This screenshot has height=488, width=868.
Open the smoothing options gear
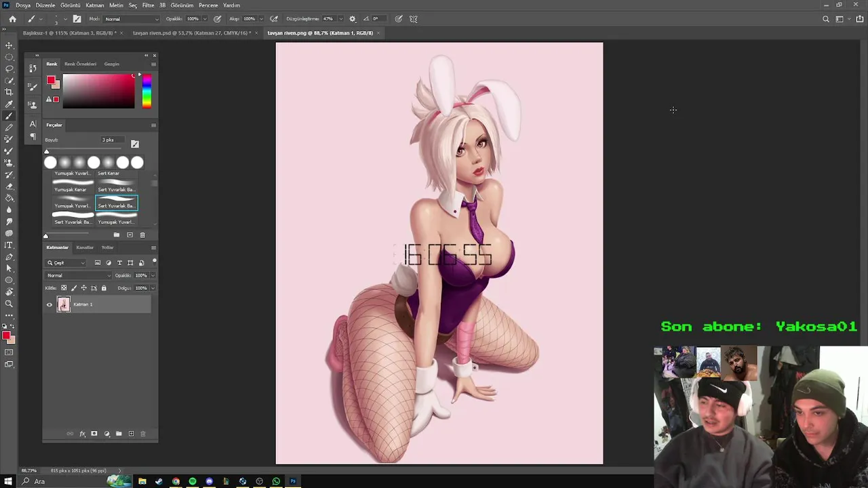pos(352,19)
